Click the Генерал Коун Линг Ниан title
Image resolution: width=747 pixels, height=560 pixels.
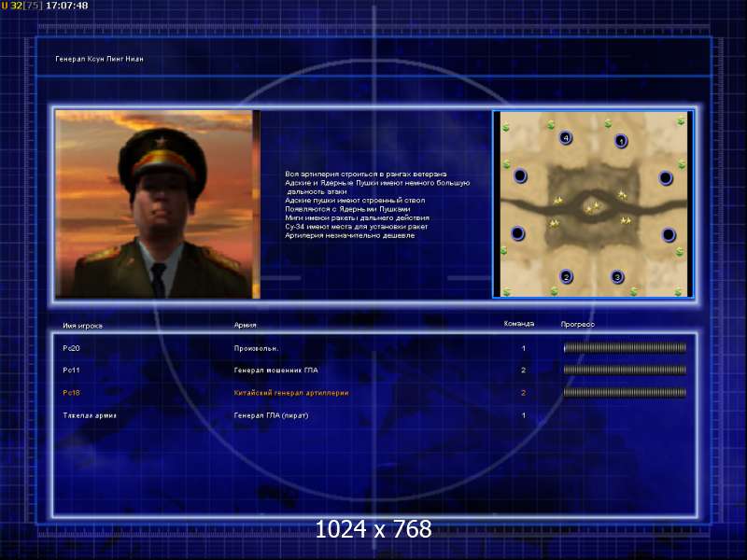tap(100, 59)
